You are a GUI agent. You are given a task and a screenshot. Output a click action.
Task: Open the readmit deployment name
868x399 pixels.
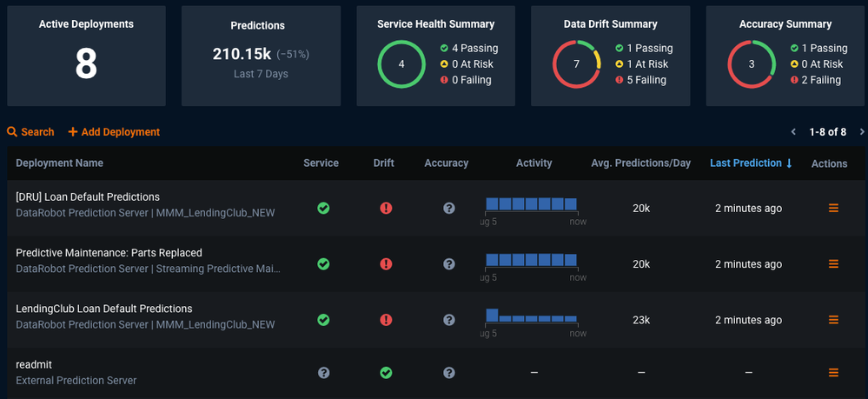(x=34, y=365)
